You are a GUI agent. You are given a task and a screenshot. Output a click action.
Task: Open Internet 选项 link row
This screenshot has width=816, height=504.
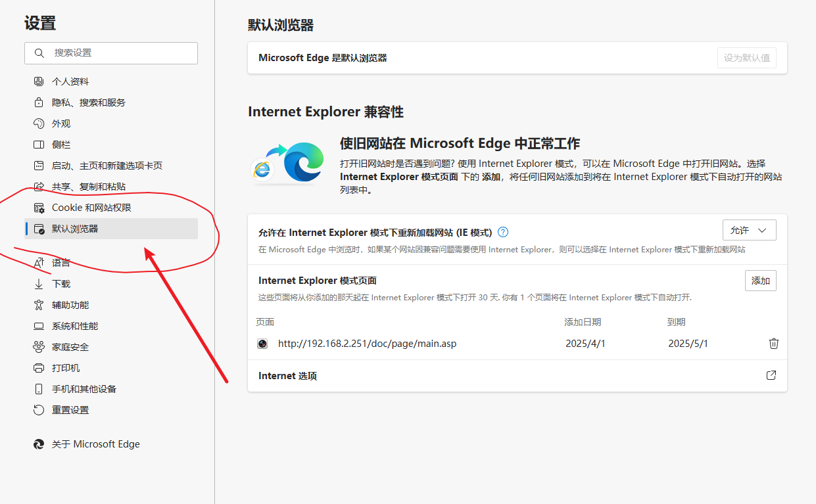(x=517, y=376)
